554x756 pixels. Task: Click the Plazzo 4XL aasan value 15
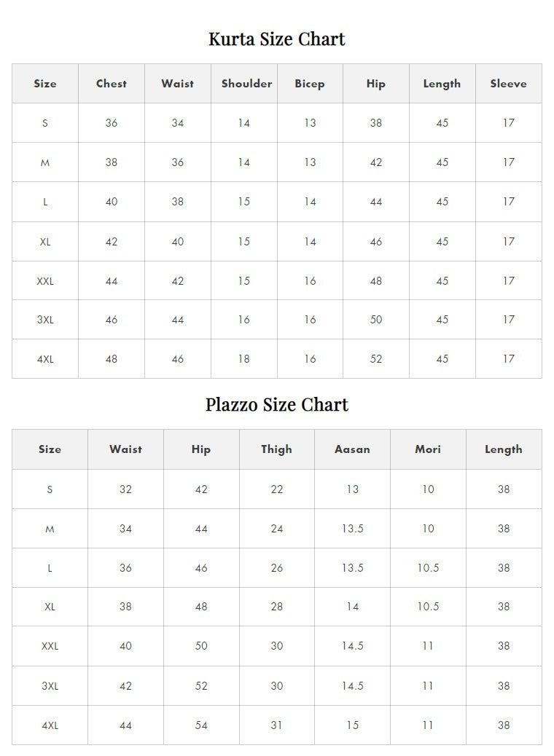pos(352,725)
